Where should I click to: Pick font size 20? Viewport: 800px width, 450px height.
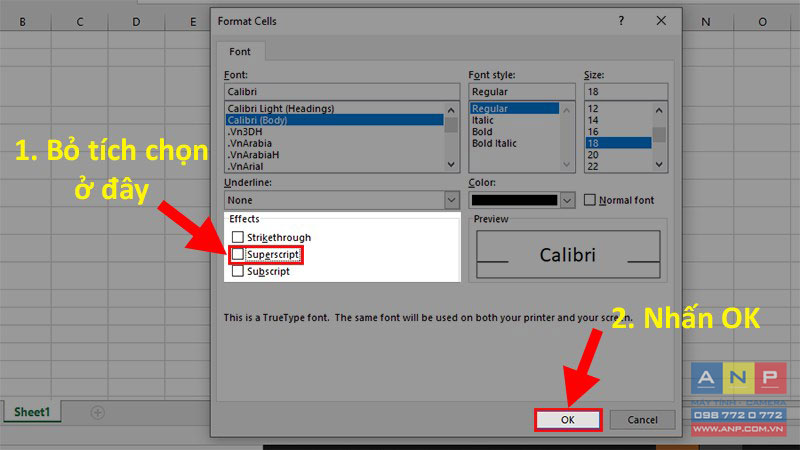tap(618, 155)
